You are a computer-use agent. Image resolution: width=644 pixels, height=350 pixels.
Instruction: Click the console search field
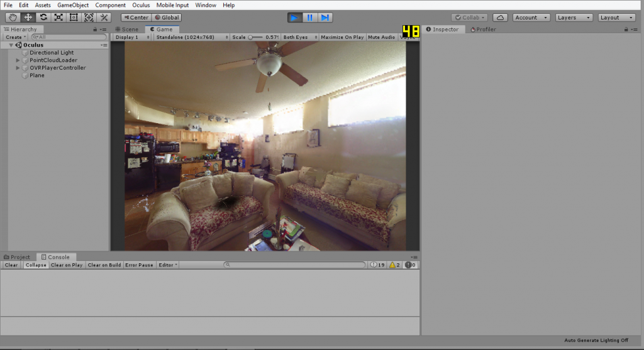[294, 265]
